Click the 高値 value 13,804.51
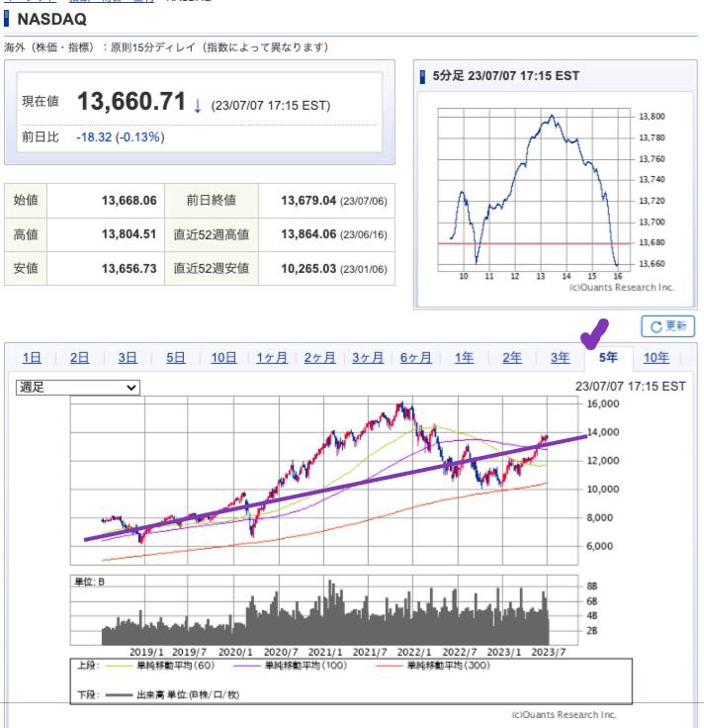Image resolution: width=704 pixels, height=728 pixels. (129, 234)
